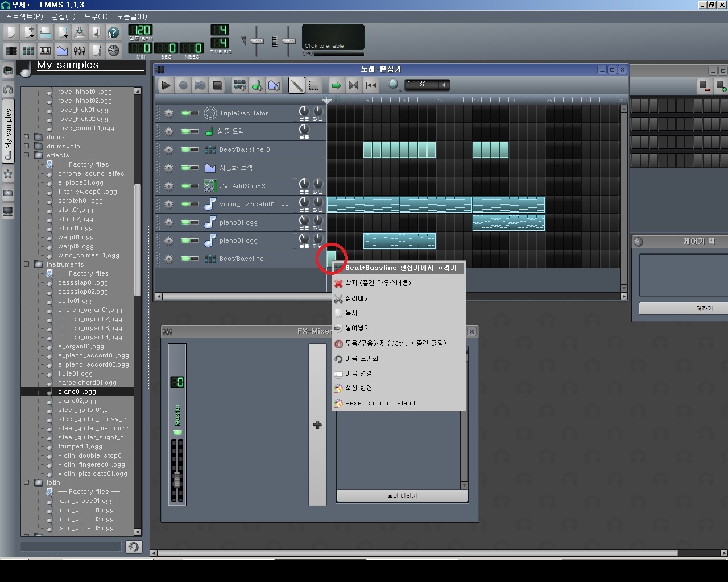The image size is (728, 582).
Task: Open the 도움말(H) menu
Action: [132, 16]
